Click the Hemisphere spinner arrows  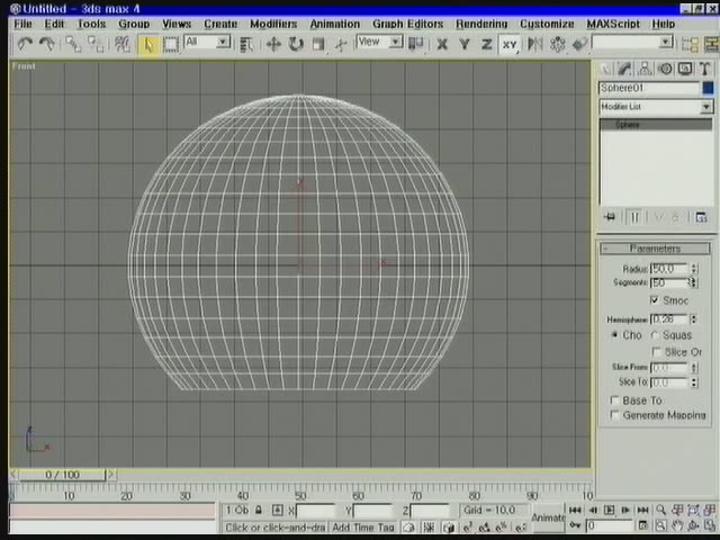[694, 319]
